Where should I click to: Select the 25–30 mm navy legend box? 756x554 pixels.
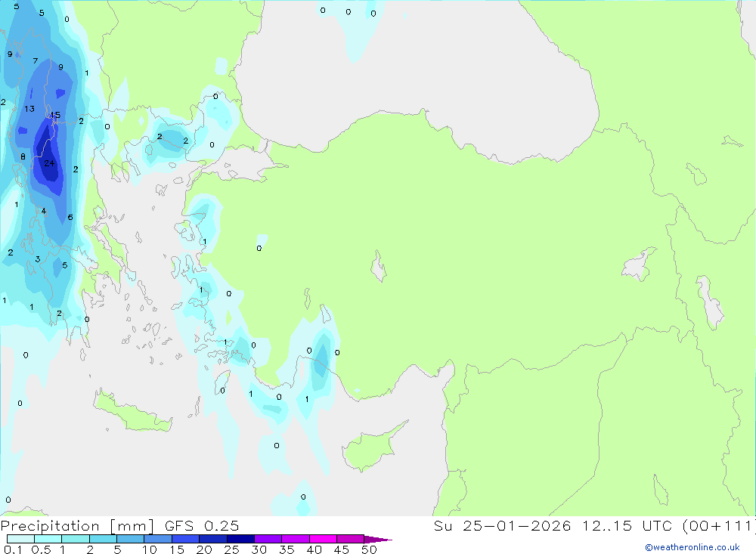240,539
